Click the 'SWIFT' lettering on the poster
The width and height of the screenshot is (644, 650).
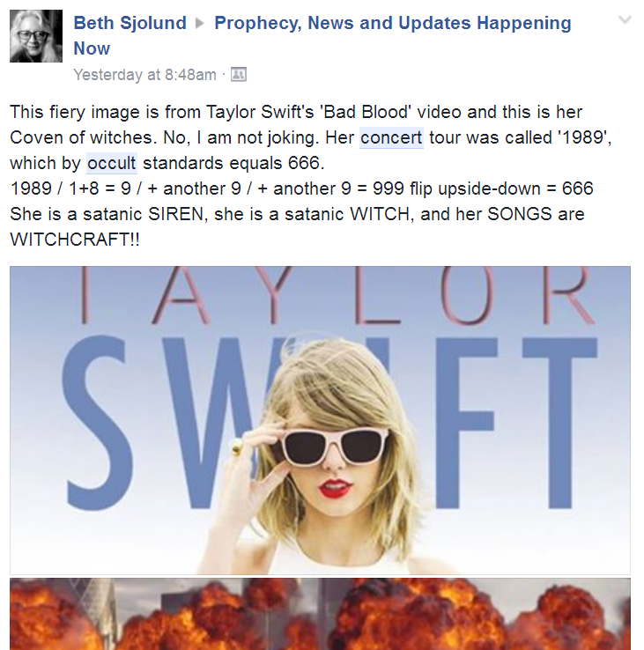click(329, 423)
